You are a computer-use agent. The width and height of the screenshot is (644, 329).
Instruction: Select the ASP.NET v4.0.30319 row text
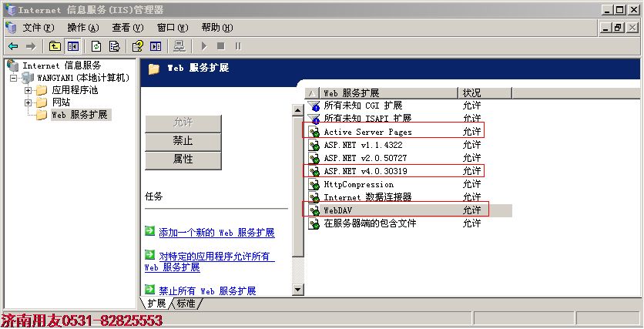(366, 171)
